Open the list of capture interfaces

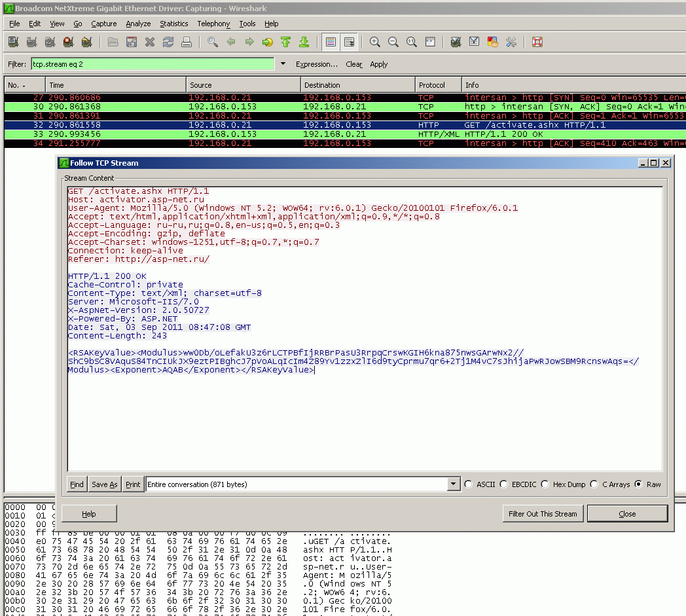(x=13, y=42)
